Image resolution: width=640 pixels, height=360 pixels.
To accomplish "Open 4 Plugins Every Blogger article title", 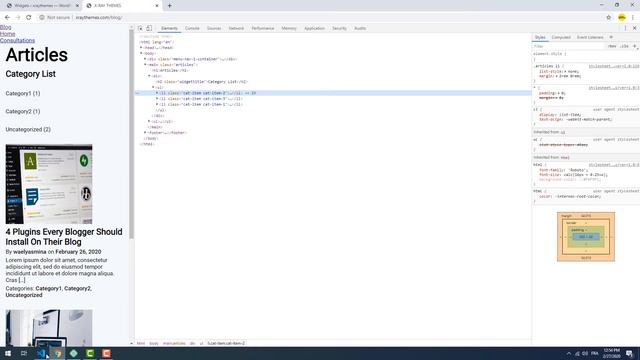I will tap(64, 237).
